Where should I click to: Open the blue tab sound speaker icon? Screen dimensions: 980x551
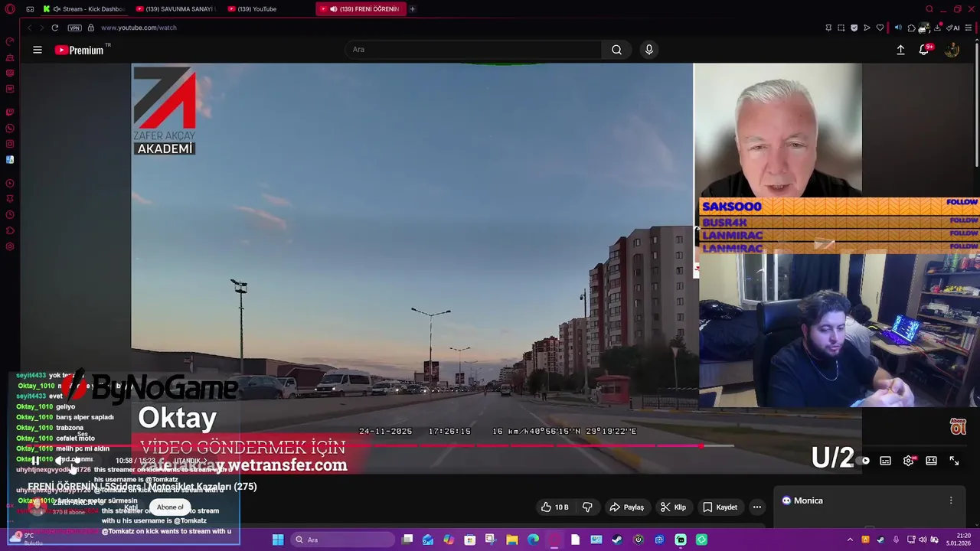point(898,28)
